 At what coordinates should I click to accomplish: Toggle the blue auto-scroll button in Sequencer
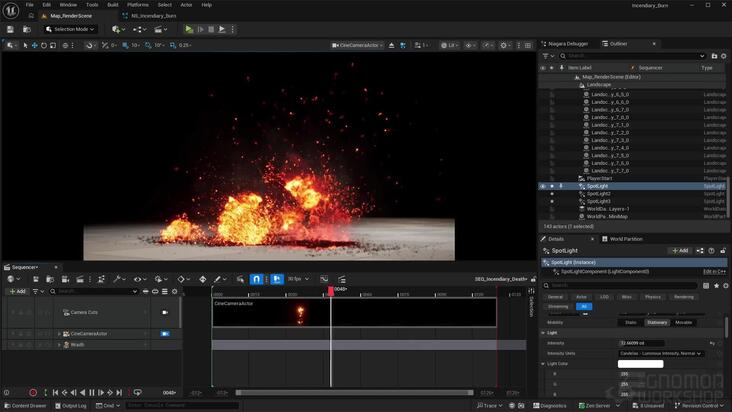277,279
